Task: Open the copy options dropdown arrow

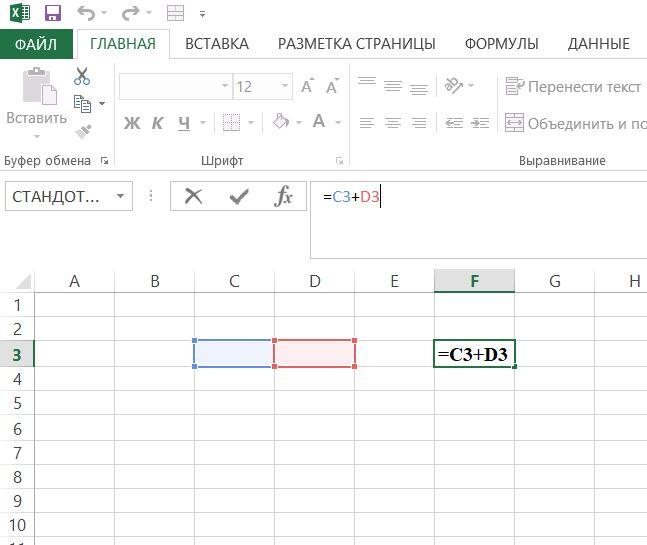Action: [x=102, y=103]
